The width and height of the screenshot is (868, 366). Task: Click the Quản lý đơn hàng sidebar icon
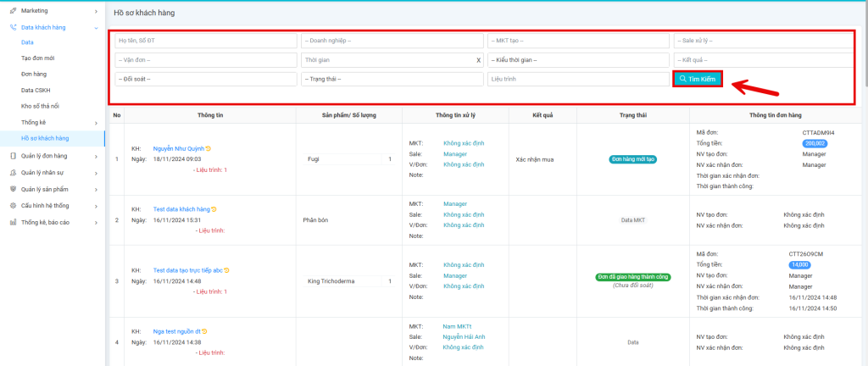tap(12, 156)
